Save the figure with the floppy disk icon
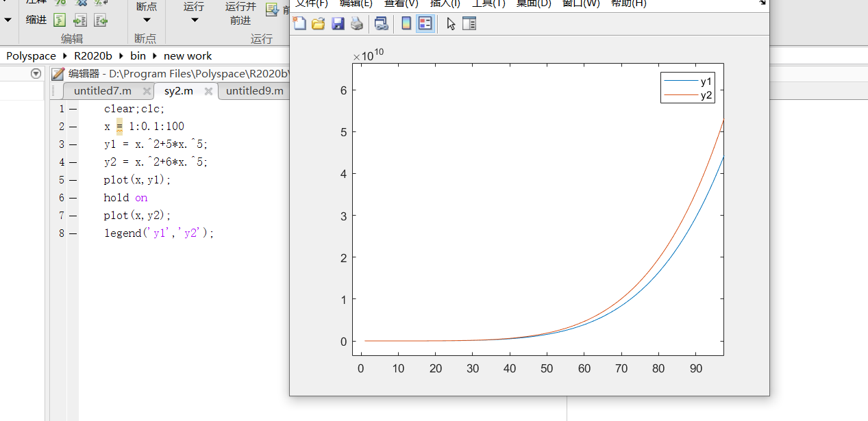 [338, 24]
